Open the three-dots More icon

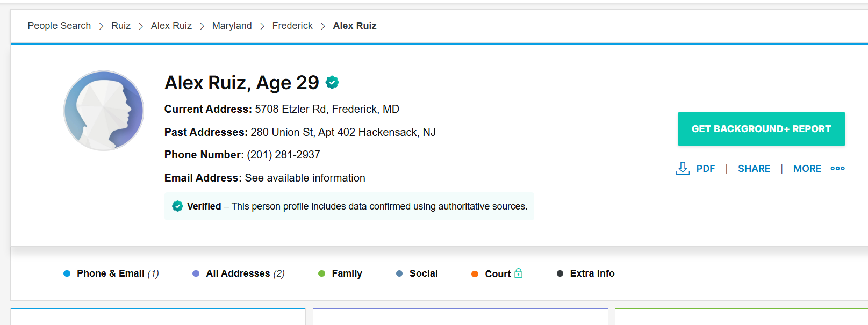tap(837, 169)
